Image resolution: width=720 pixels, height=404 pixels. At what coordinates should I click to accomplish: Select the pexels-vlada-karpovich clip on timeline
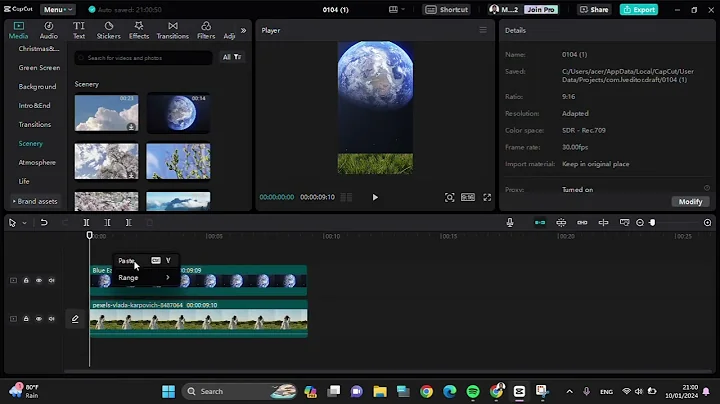(198, 319)
